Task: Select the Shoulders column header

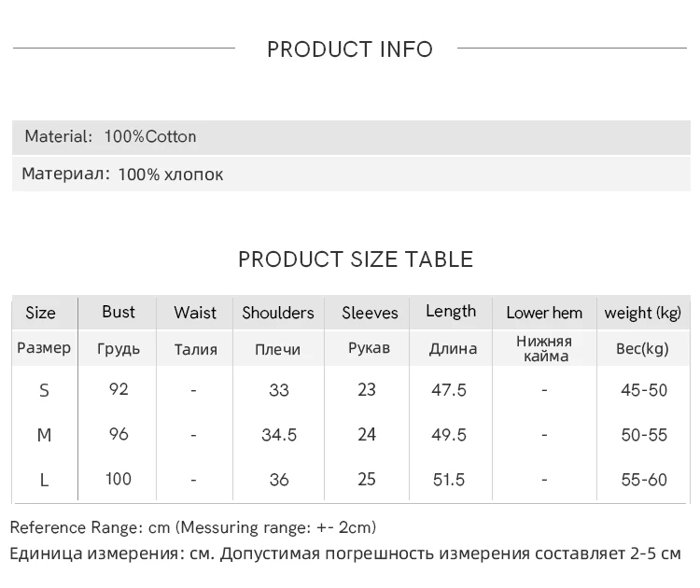Action: 278,313
